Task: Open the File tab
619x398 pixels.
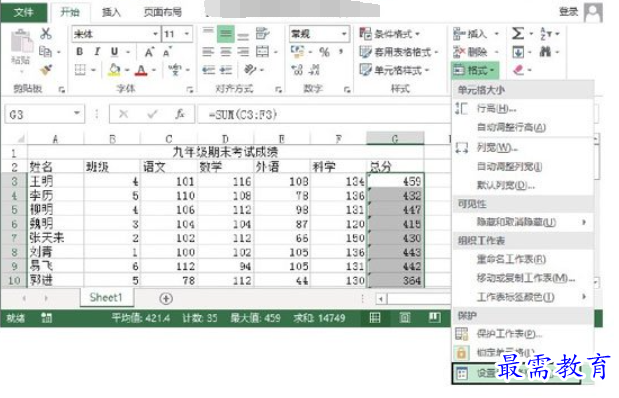Action: (24, 12)
